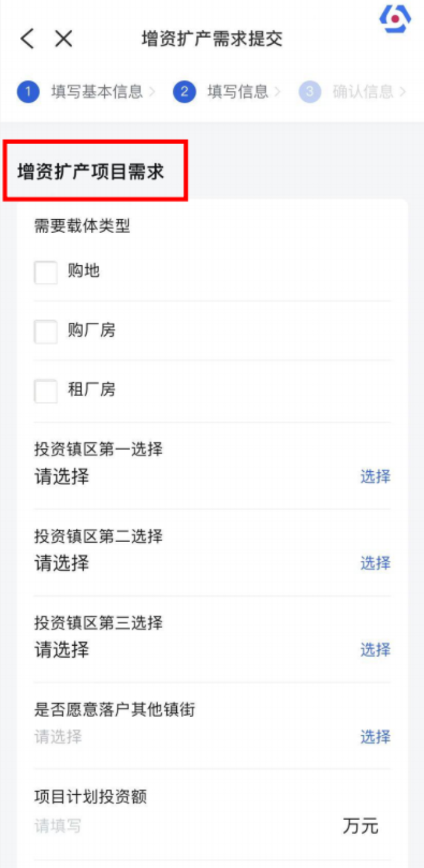Check the 购地 checkbox

(46, 272)
